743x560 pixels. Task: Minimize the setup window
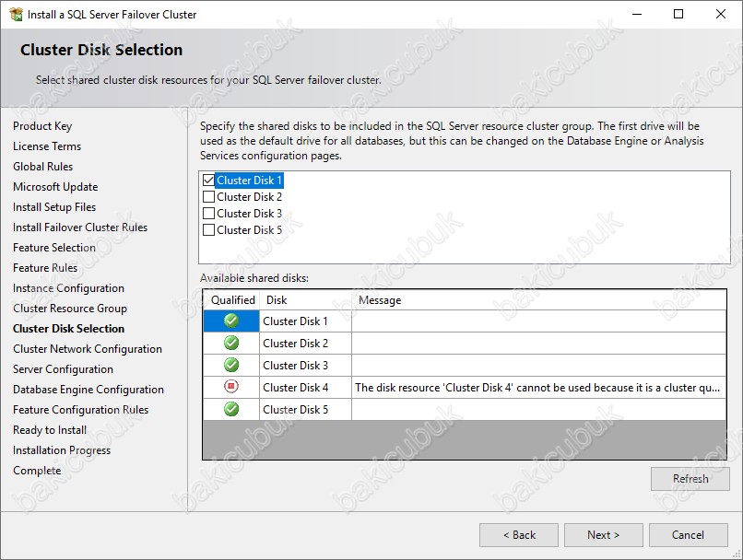(637, 14)
